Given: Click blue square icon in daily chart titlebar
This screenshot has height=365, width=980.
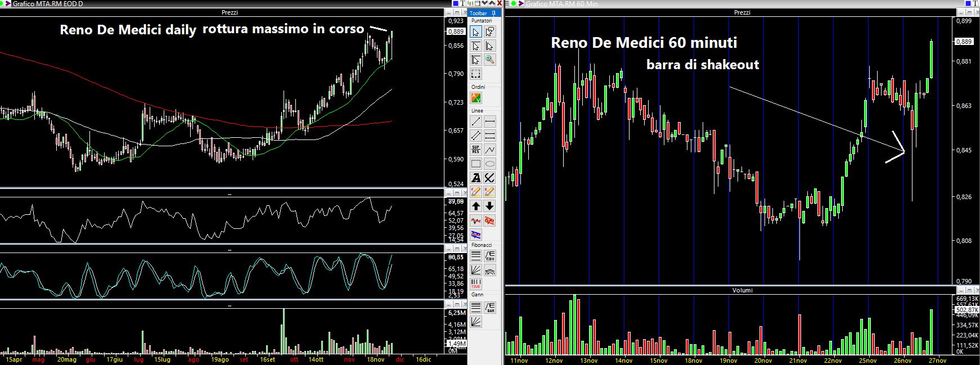Looking at the screenshot, I should [456, 3].
